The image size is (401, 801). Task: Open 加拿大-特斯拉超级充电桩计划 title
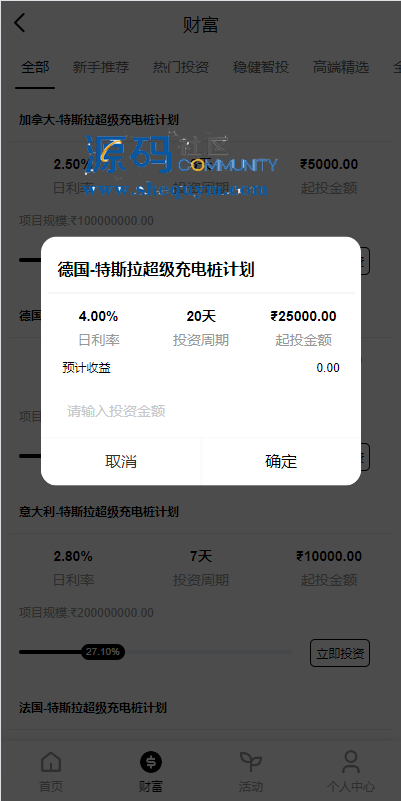99,120
